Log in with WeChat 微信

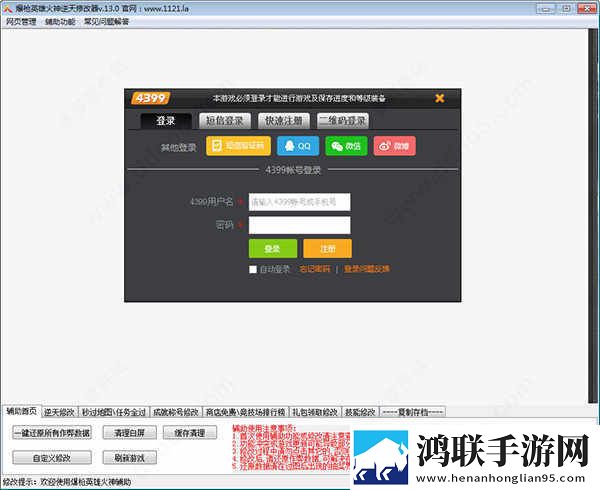pos(346,146)
